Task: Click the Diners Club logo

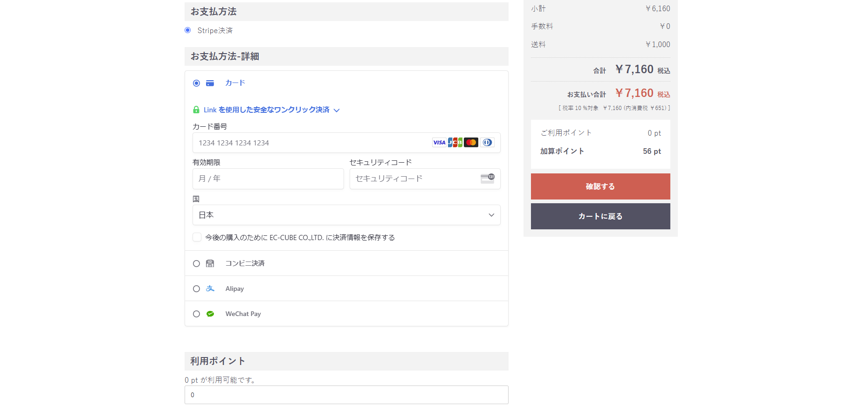Action: point(487,143)
